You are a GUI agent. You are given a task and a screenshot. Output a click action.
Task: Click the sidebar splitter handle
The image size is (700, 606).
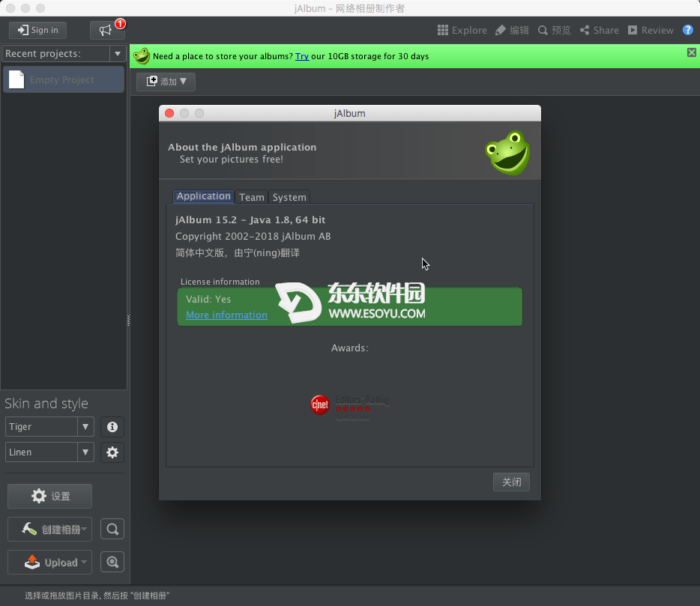[x=129, y=320]
